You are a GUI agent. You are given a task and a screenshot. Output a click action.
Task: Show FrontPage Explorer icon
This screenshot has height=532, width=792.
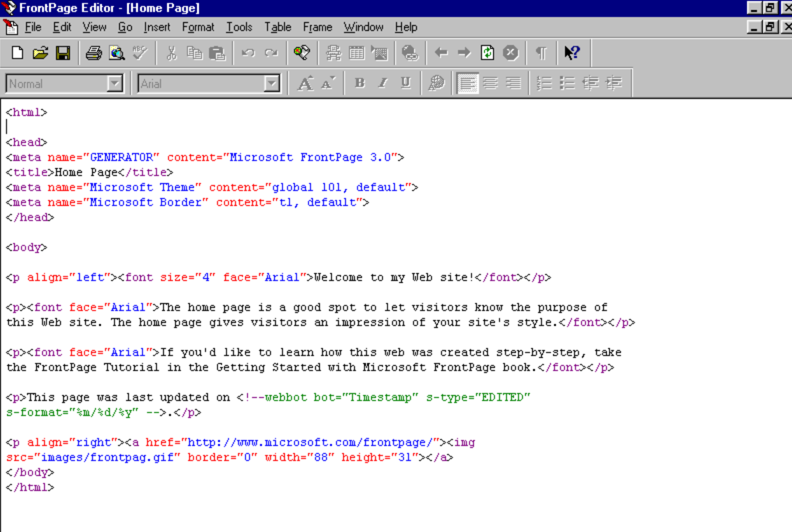click(302, 52)
